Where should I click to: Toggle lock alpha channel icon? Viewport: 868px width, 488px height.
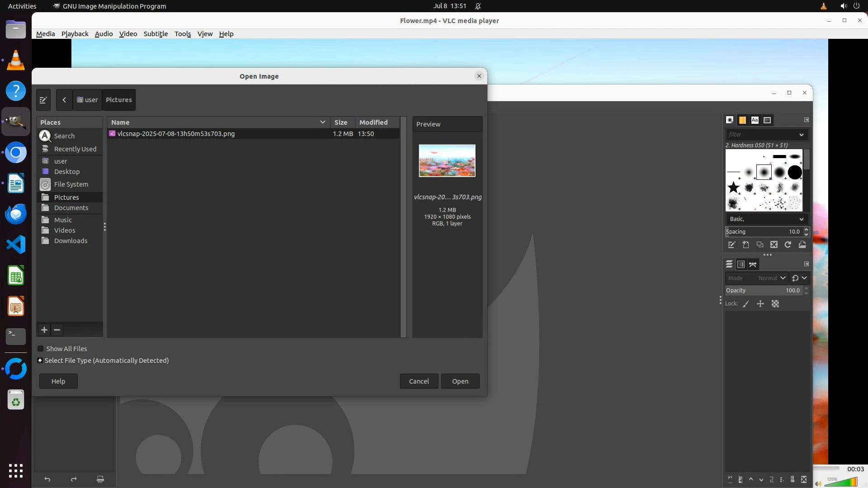[x=775, y=304]
